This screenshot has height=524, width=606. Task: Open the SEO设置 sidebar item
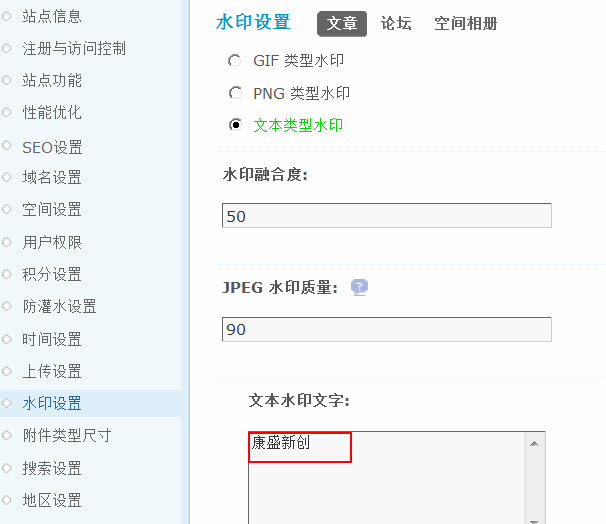point(52,147)
